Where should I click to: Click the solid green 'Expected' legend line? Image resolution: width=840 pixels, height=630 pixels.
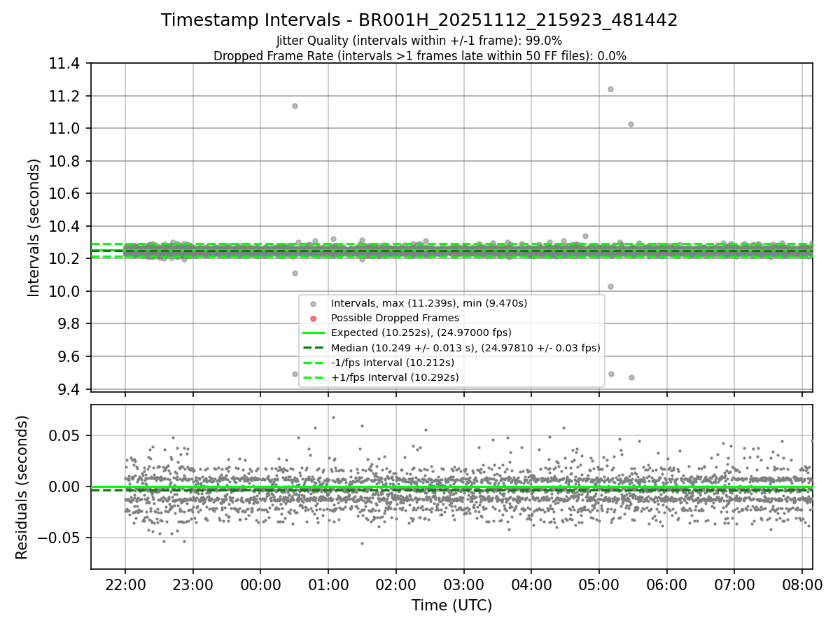tap(314, 333)
